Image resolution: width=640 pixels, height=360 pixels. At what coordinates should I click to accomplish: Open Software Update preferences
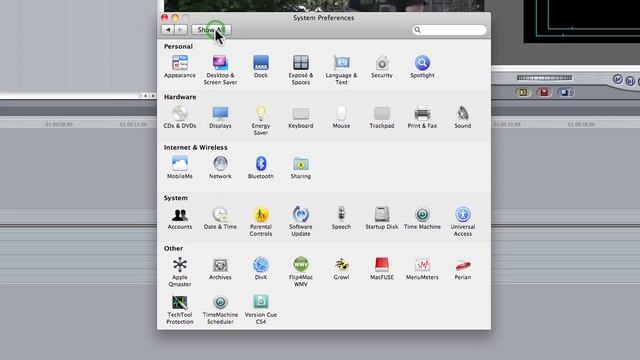[301, 221]
